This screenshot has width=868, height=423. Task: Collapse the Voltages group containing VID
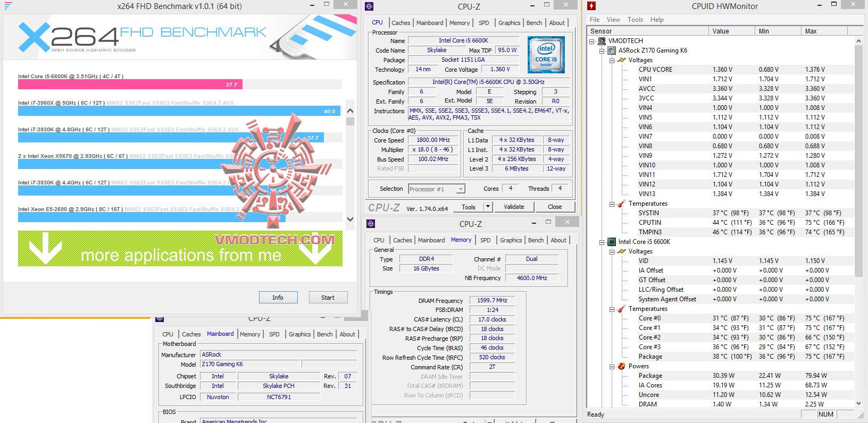(612, 251)
